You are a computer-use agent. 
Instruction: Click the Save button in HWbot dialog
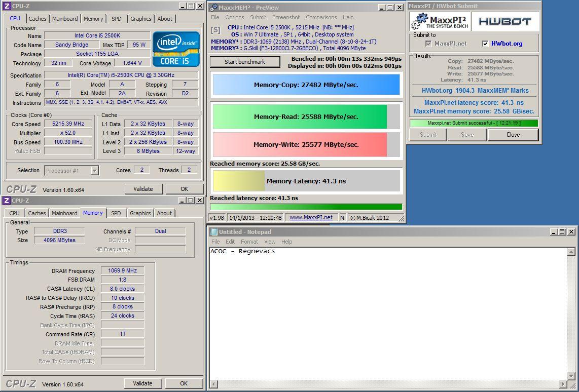coord(467,135)
